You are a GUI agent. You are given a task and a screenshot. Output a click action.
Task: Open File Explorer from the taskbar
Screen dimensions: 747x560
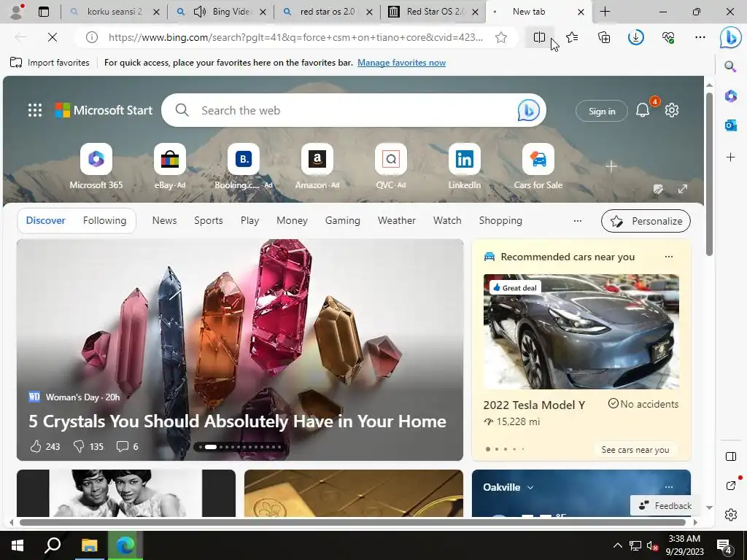coord(89,545)
